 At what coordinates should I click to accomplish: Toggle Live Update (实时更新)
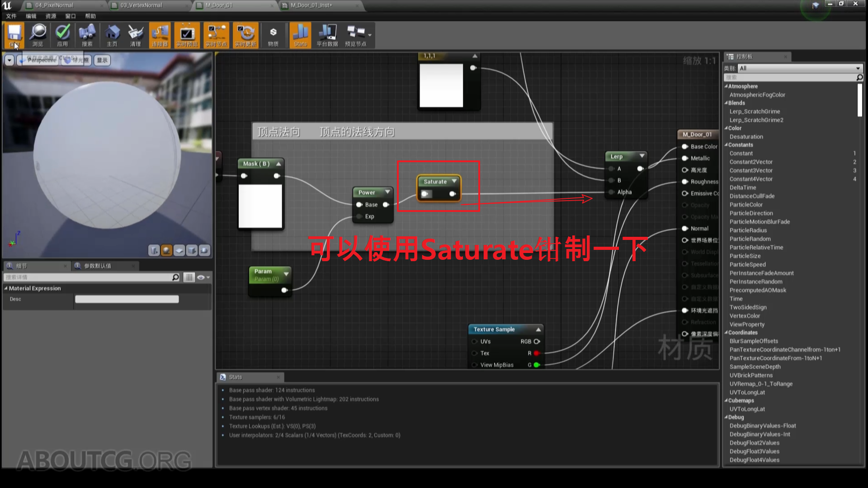click(245, 35)
